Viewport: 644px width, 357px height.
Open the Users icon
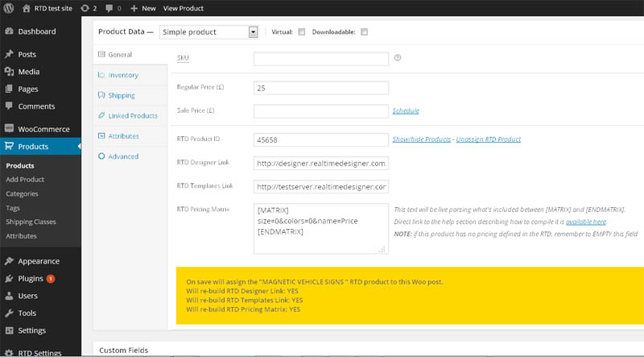tap(9, 296)
